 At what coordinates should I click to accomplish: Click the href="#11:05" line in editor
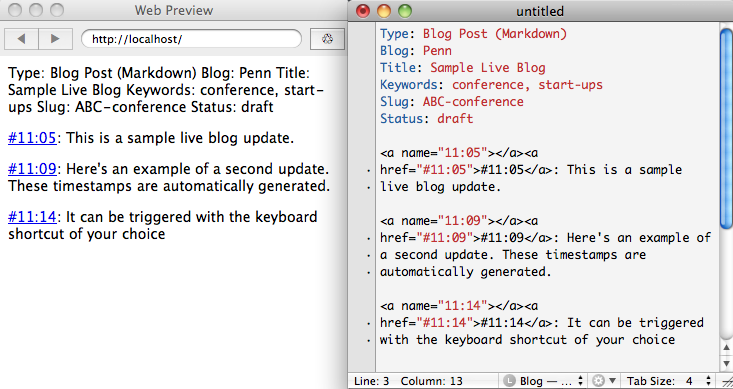click(531, 170)
